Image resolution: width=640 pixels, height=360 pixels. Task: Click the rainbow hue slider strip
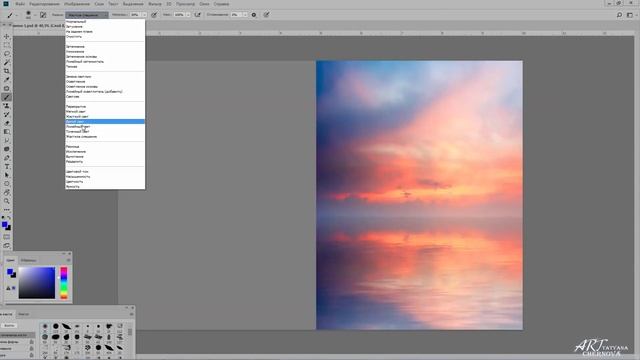coord(64,283)
